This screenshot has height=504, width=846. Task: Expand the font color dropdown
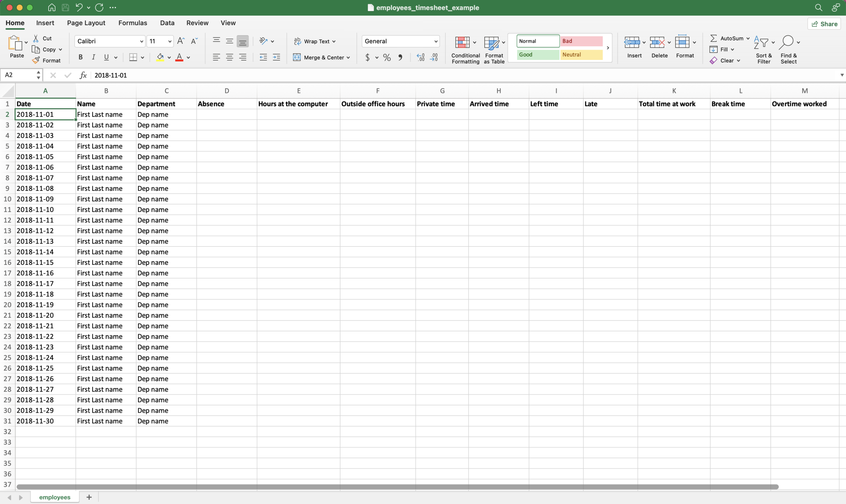pos(189,58)
